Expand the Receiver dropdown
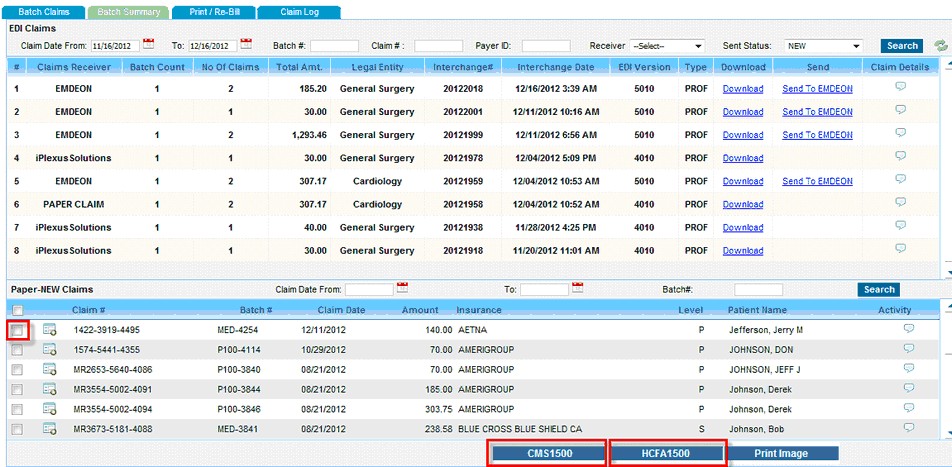952x467 pixels. tap(667, 46)
